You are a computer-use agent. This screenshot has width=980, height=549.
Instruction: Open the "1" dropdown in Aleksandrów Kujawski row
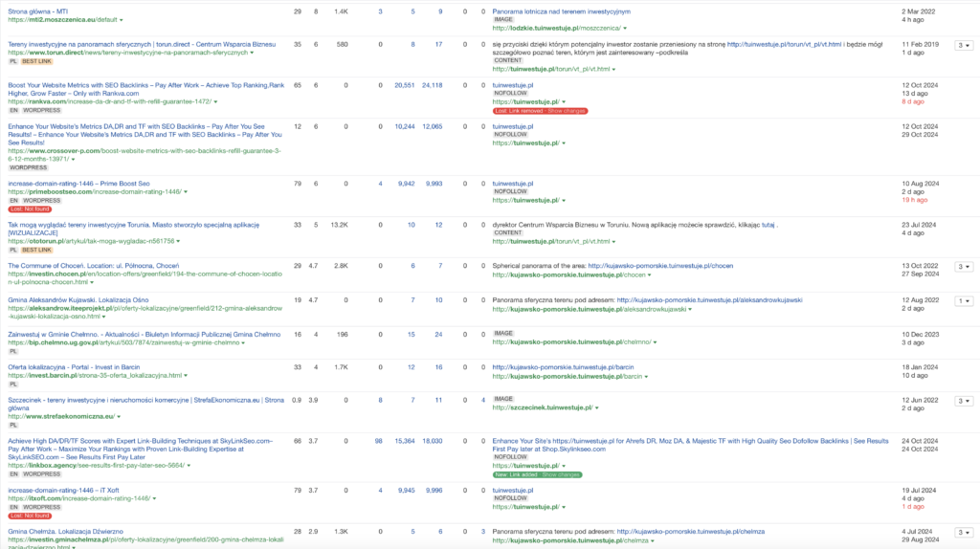coord(963,301)
